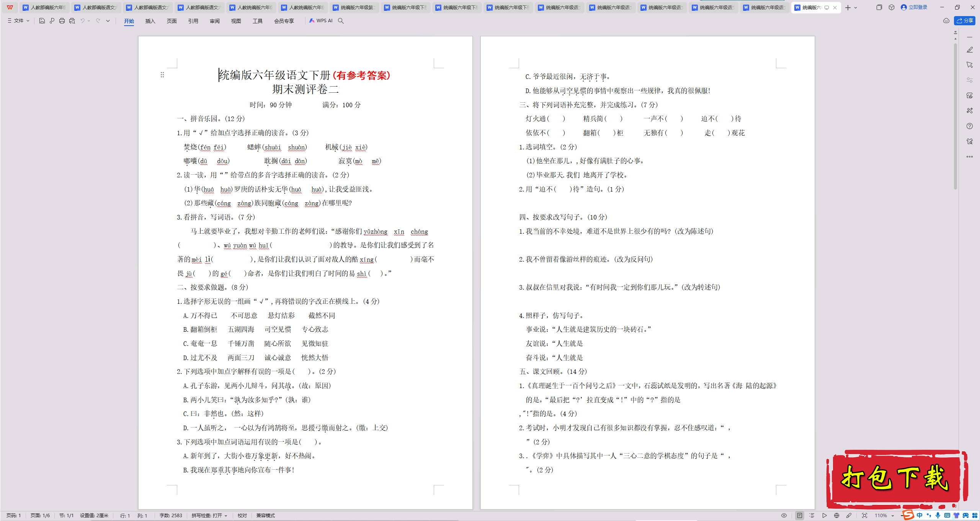Click the more options ellipsis in right sidebar

point(970,157)
